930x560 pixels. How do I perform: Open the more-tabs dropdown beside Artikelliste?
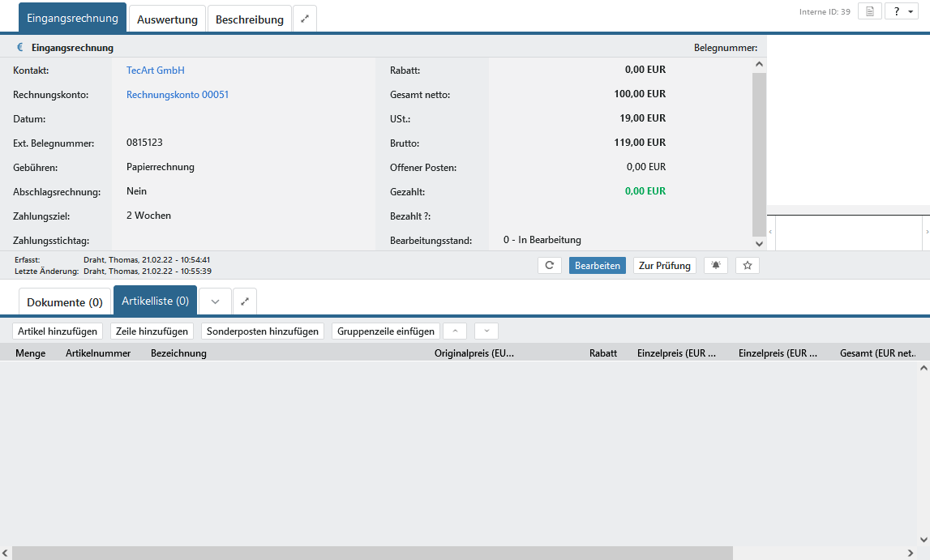pyautogui.click(x=215, y=301)
